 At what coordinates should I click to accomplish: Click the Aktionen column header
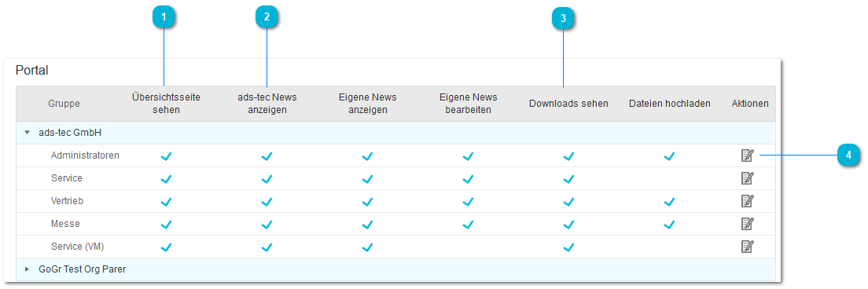coord(750,104)
